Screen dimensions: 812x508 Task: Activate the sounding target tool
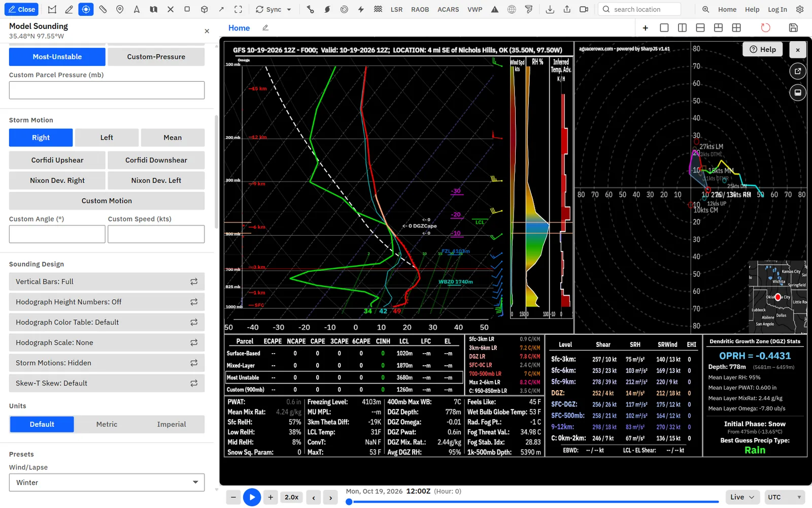(x=86, y=9)
